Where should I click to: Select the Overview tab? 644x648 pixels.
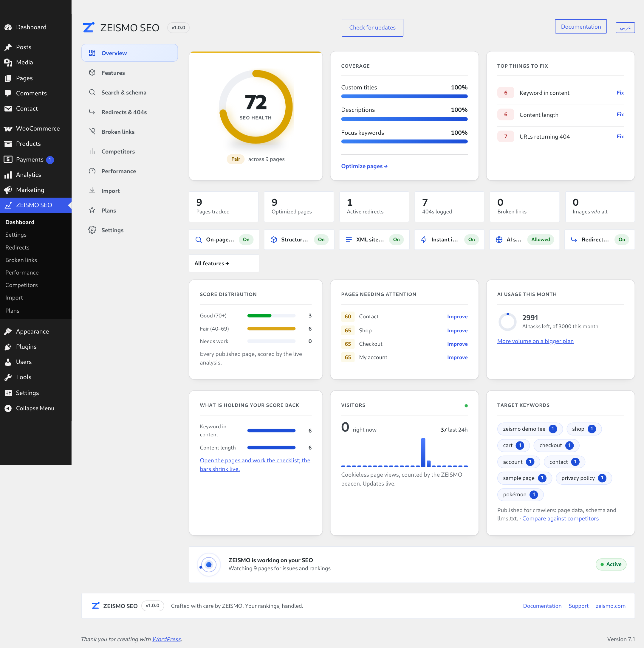(x=130, y=53)
